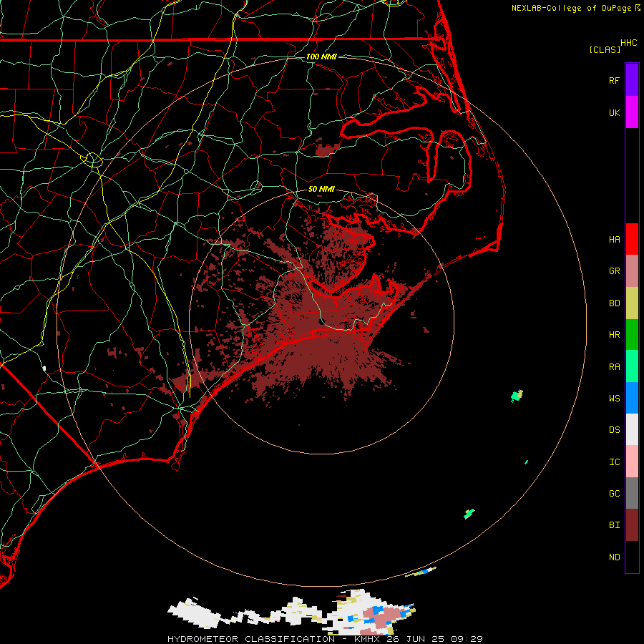The width and height of the screenshot is (644, 644).
Task: Click the WS blue legend swatch
Action: coord(632,398)
